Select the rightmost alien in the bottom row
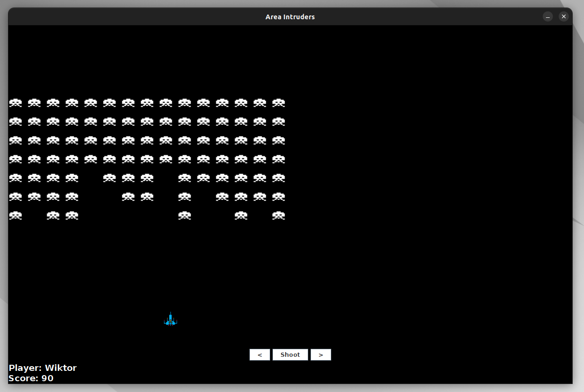584x392 pixels. coord(279,215)
